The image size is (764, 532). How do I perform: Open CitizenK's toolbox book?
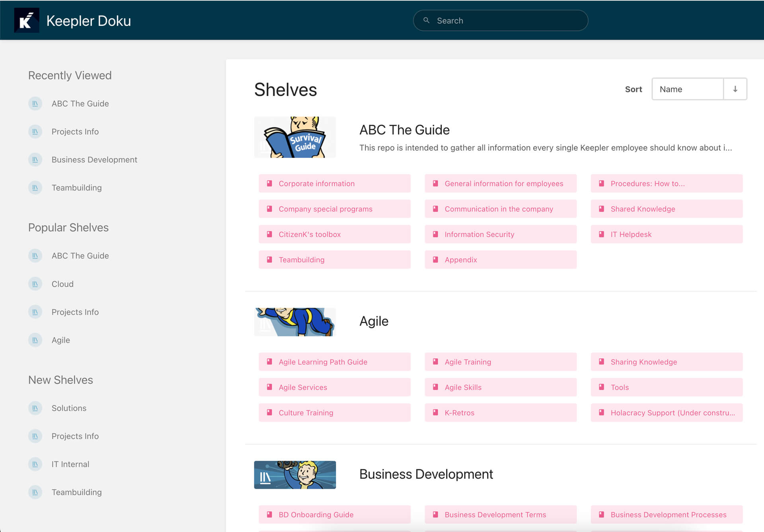click(335, 234)
